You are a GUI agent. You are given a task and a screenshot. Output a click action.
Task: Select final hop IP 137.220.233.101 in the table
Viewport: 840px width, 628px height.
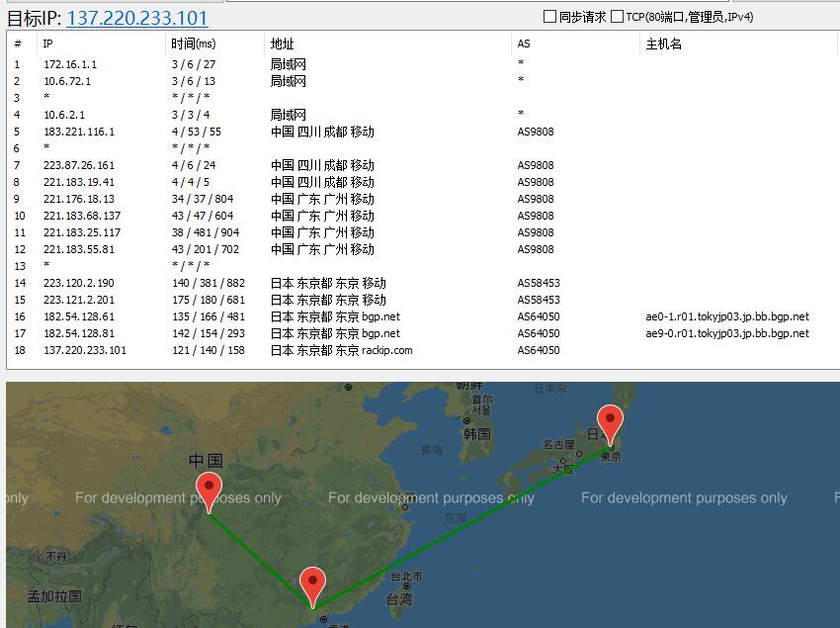coord(85,350)
